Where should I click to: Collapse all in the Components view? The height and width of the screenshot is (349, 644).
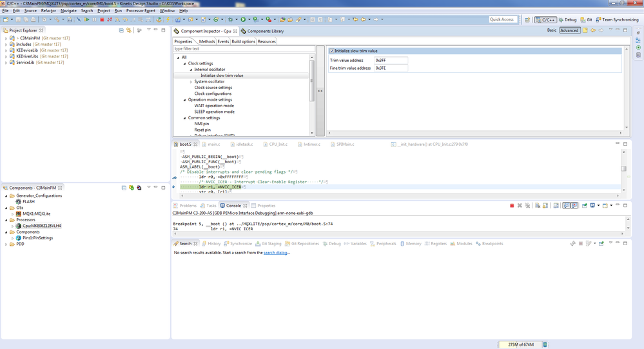124,188
